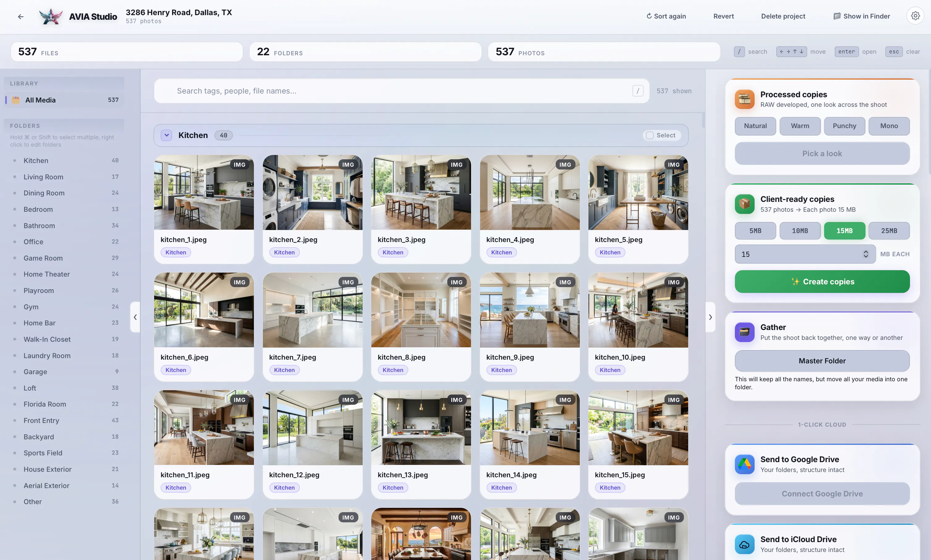The width and height of the screenshot is (931, 560).
Task: Set copy size to 10MB
Action: (x=800, y=231)
